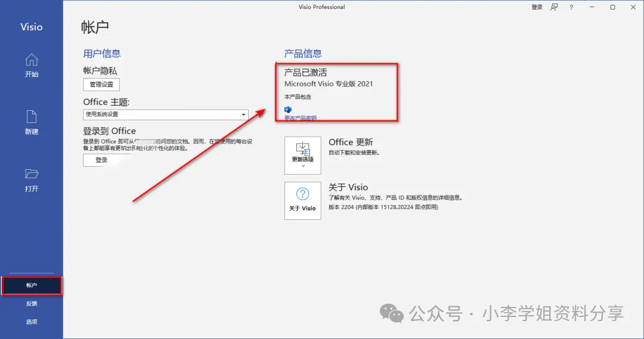Open 反馈 feedback in sidebar
The height and width of the screenshot is (339, 644).
(32, 304)
